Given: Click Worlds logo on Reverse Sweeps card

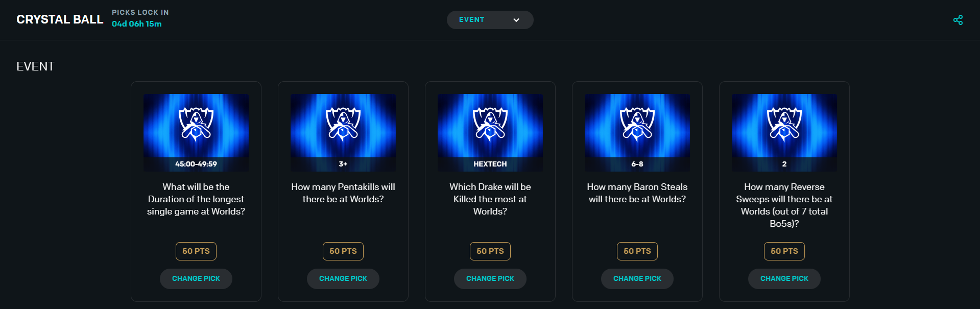Looking at the screenshot, I should click(784, 124).
